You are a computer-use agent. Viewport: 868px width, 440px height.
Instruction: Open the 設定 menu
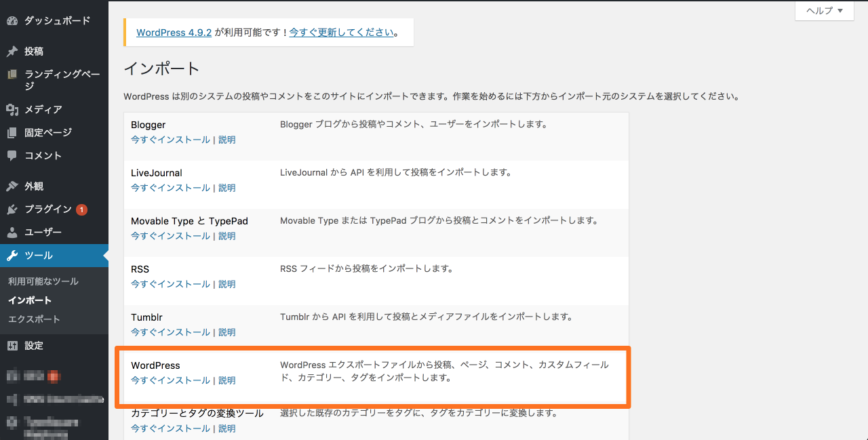tap(54, 346)
